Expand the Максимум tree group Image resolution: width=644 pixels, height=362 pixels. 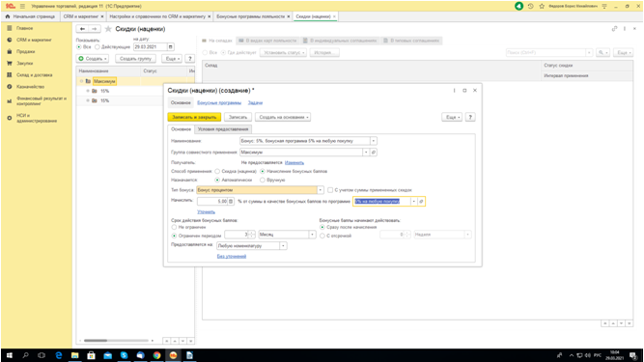81,81
